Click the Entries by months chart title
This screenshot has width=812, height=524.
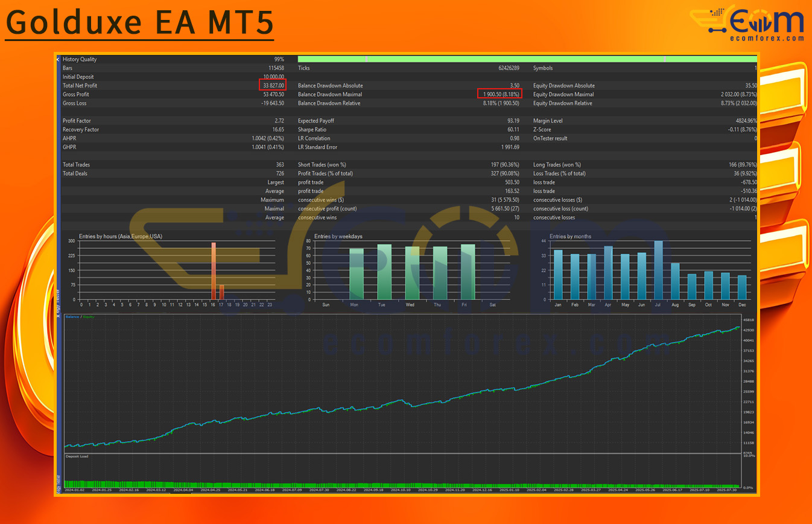[570, 236]
